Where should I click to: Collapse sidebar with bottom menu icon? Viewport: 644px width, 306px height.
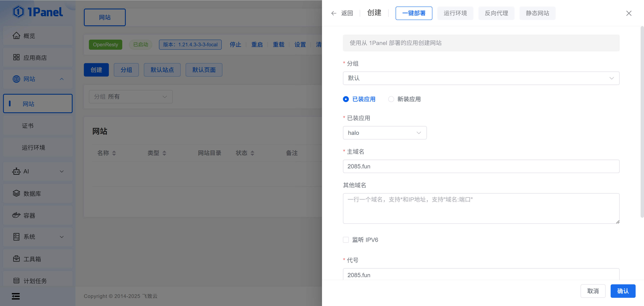16,296
